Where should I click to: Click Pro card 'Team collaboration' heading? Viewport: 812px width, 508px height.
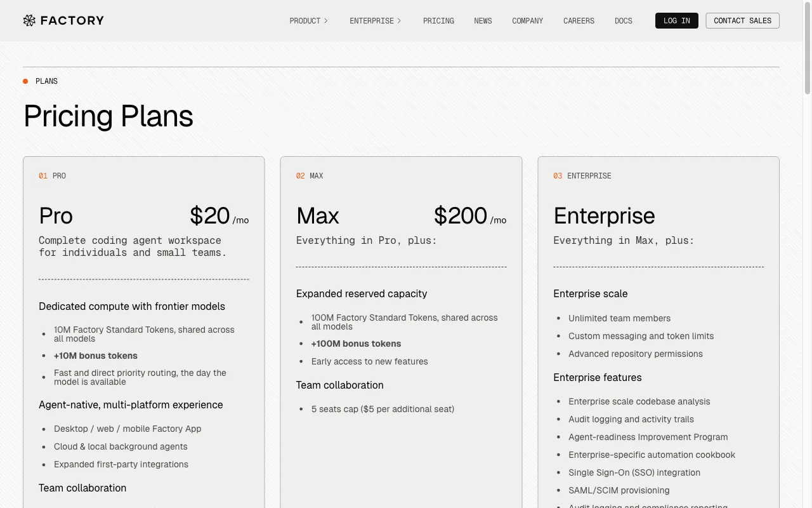pos(82,488)
